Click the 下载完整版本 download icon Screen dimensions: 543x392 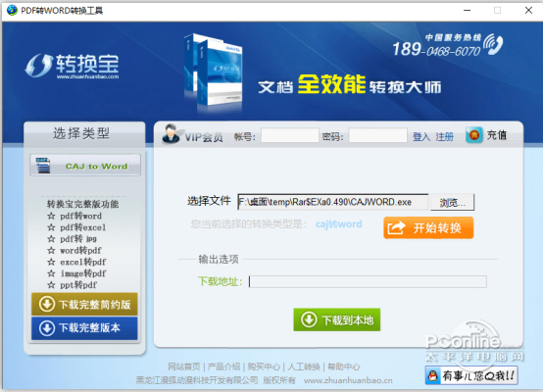tap(47, 328)
